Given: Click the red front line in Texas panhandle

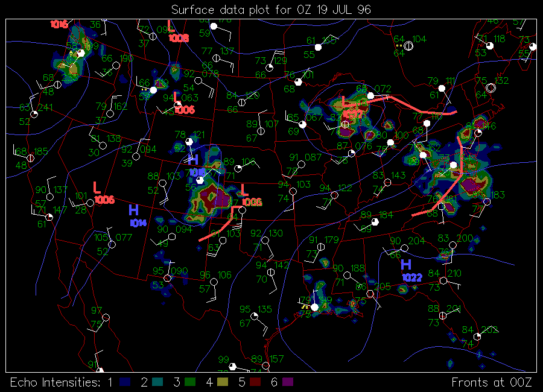Looking at the screenshot, I should tap(214, 230).
